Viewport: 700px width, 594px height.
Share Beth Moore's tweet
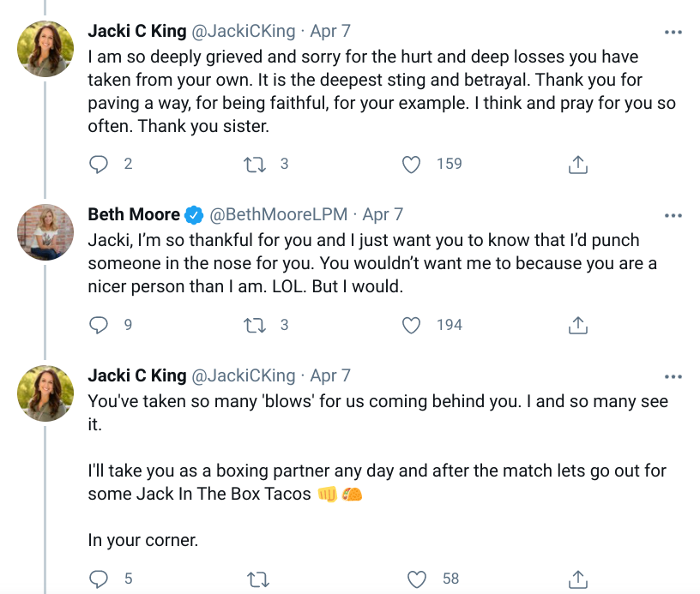pyautogui.click(x=578, y=325)
